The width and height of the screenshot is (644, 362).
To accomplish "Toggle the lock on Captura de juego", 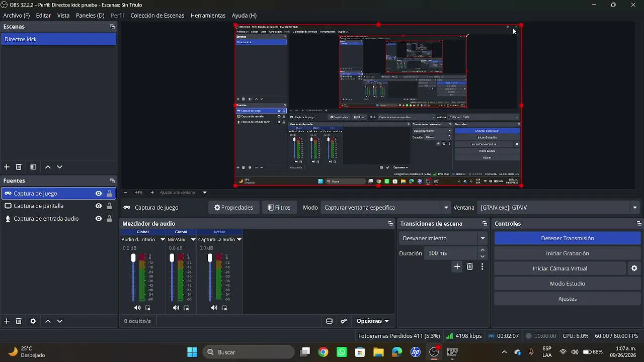I will point(109,194).
